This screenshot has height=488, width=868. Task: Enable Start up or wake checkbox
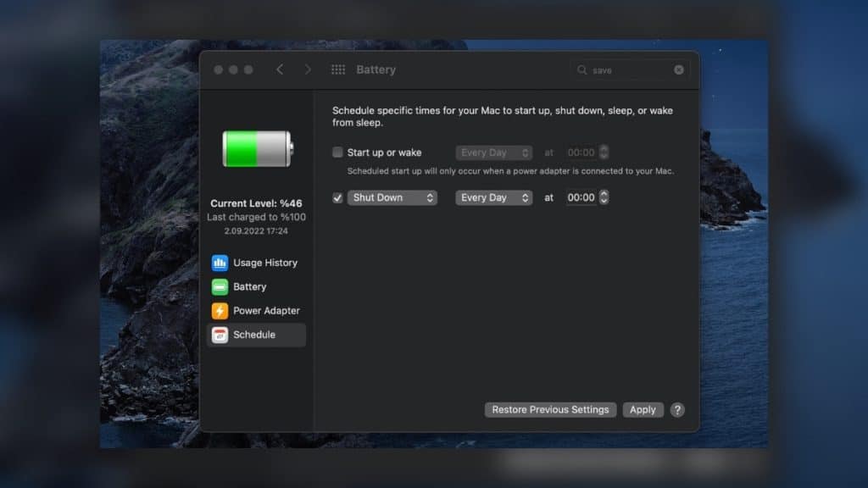click(337, 152)
